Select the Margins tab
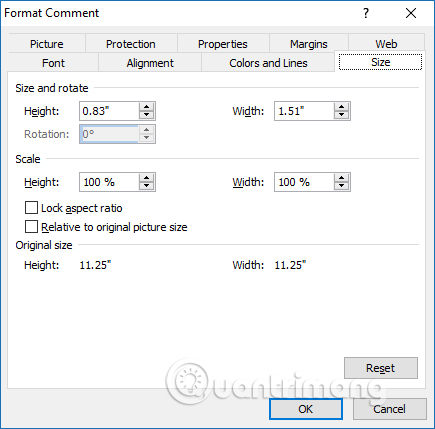The image size is (435, 429). (x=309, y=44)
